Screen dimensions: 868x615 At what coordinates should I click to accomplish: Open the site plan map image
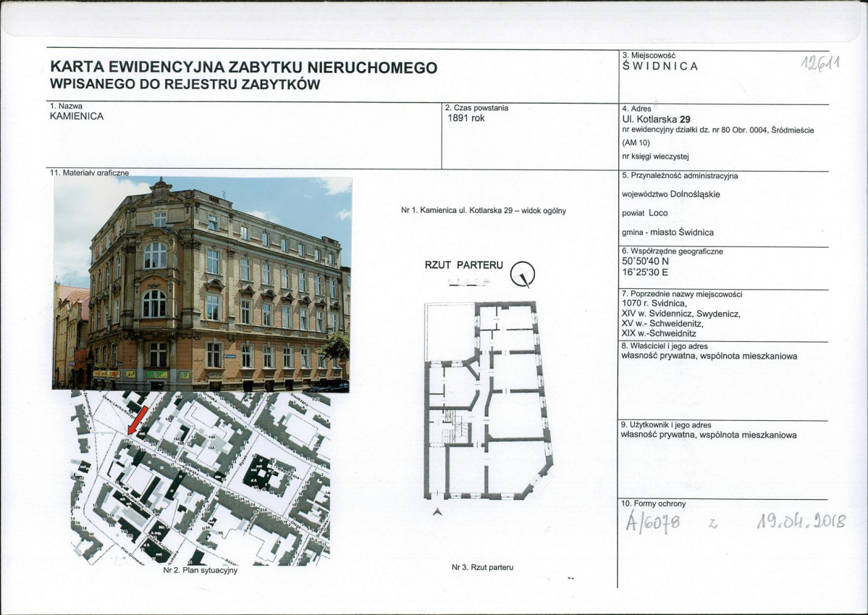[200, 478]
